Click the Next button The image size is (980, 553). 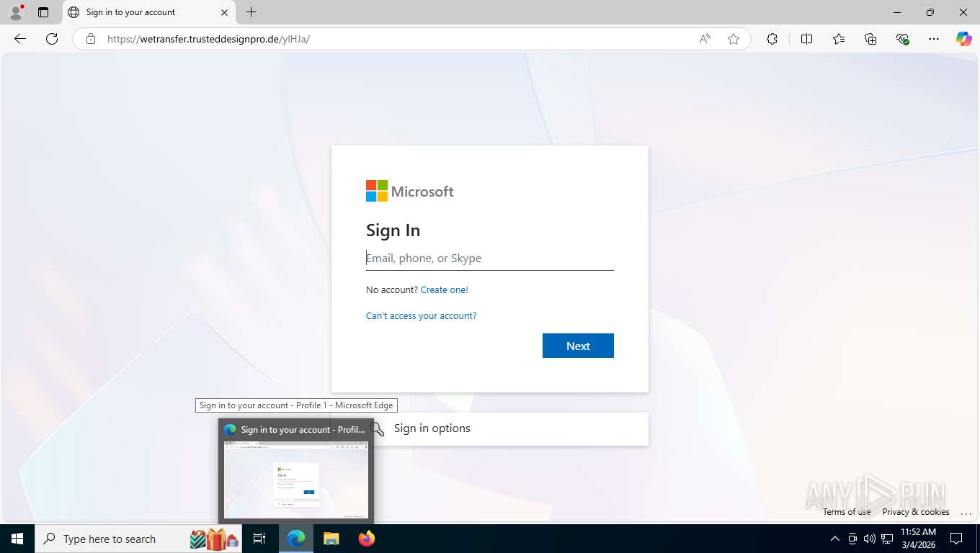pos(578,346)
